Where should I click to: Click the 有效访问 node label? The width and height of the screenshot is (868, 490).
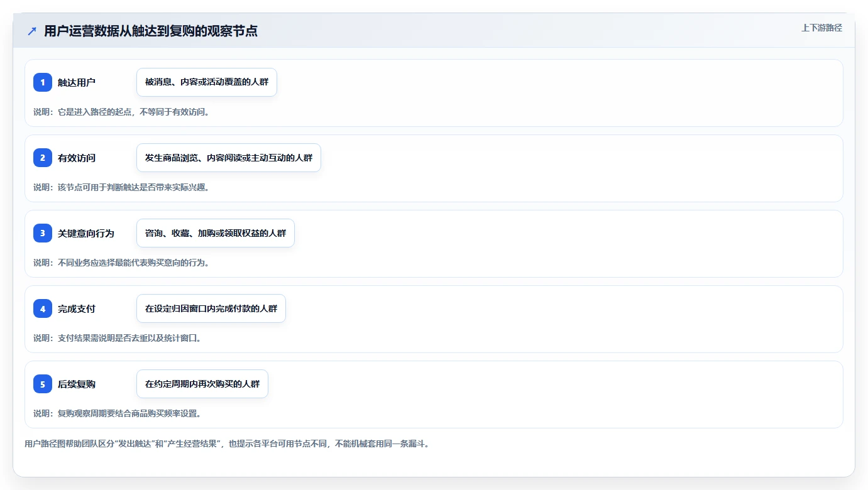(x=77, y=158)
